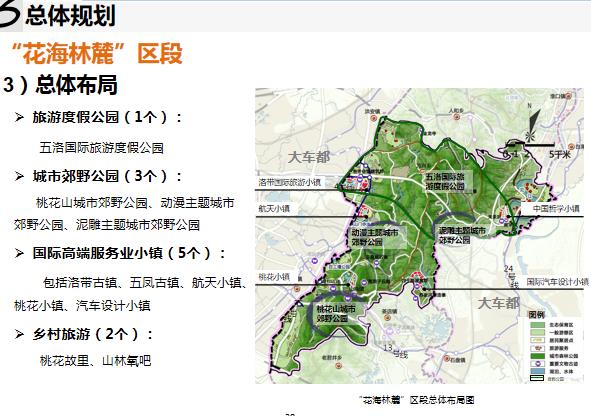
Task: Click the 桃花小镇 callout label
Action: pyautogui.click(x=274, y=277)
